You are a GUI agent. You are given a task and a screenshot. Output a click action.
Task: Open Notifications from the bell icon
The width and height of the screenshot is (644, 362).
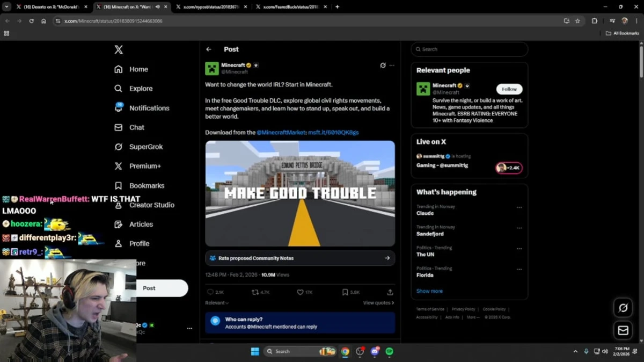(x=119, y=108)
